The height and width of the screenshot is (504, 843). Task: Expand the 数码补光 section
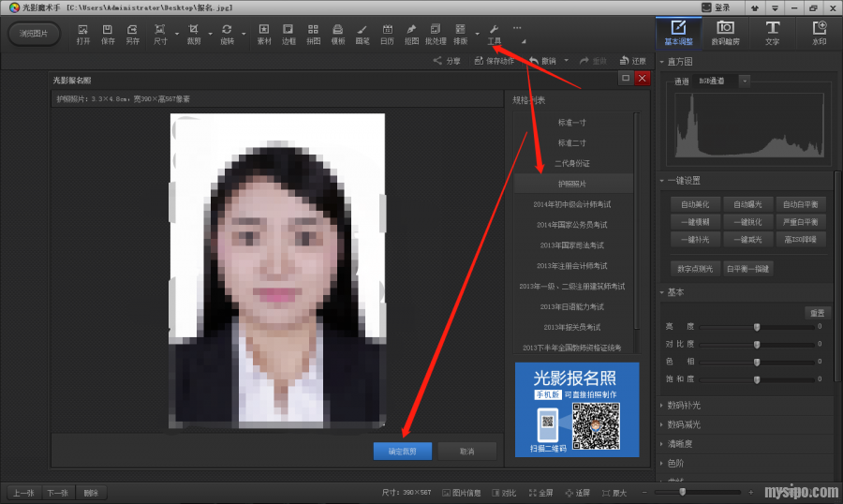coord(684,406)
